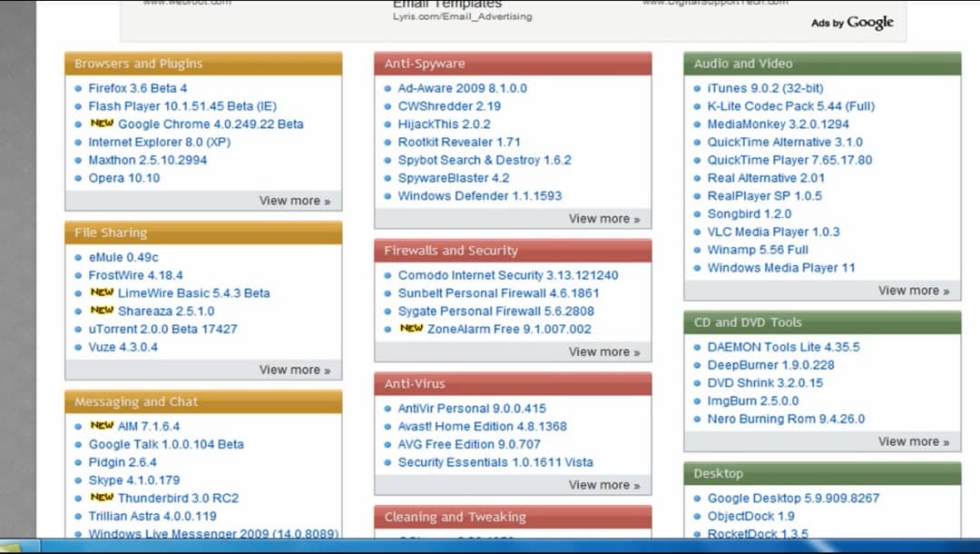The height and width of the screenshot is (554, 980).
Task: Expand View more under Browsers and Plugins
Action: point(294,201)
